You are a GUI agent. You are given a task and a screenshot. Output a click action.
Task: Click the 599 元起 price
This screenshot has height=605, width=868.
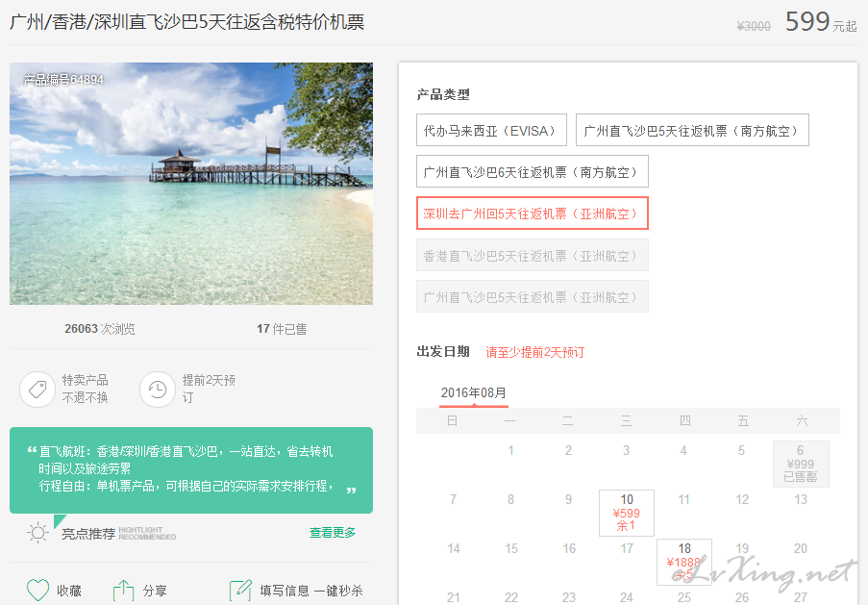(x=821, y=21)
